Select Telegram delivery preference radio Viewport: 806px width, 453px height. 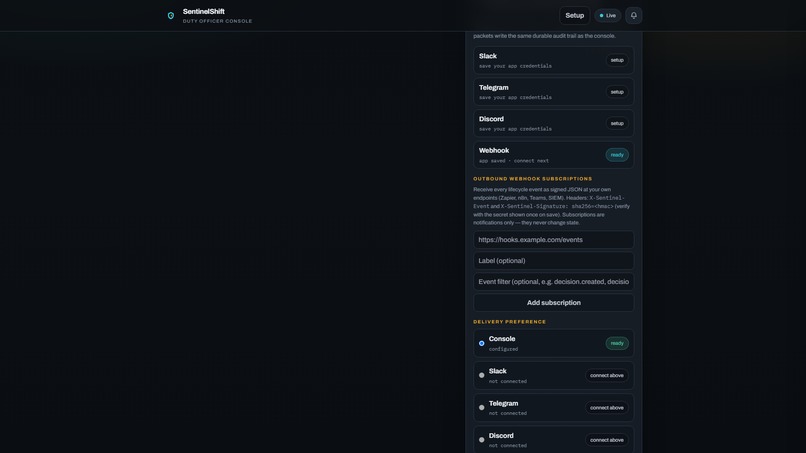[482, 408]
